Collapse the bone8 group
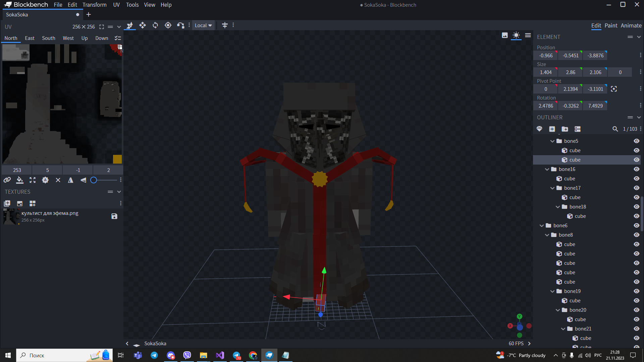644x362 pixels. point(547,235)
